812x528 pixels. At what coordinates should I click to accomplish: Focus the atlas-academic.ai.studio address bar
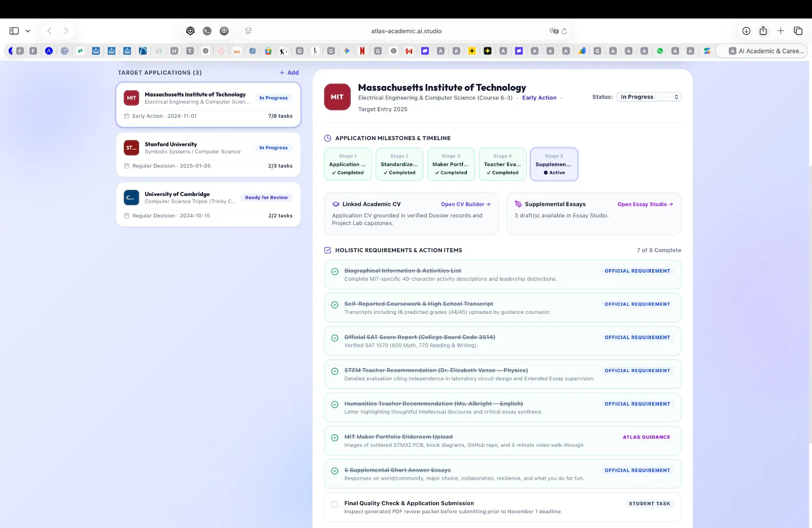coord(406,31)
